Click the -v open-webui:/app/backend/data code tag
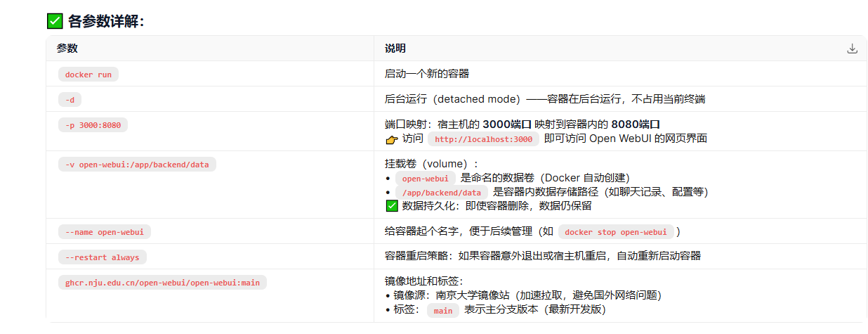 pos(137,165)
